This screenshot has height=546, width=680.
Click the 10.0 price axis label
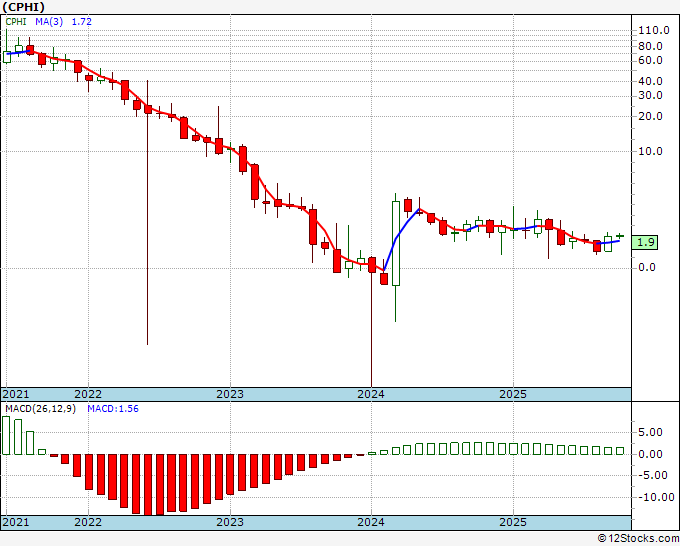650,151
